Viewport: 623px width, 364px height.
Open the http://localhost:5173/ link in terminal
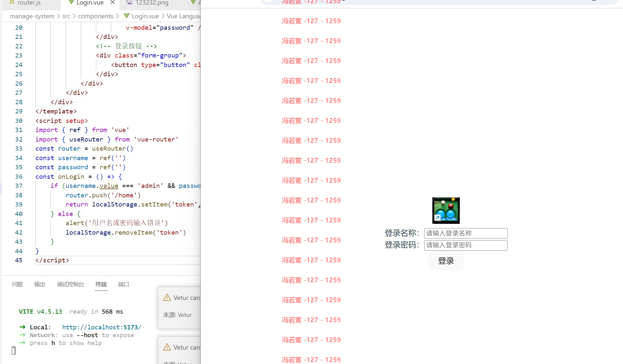click(x=101, y=327)
